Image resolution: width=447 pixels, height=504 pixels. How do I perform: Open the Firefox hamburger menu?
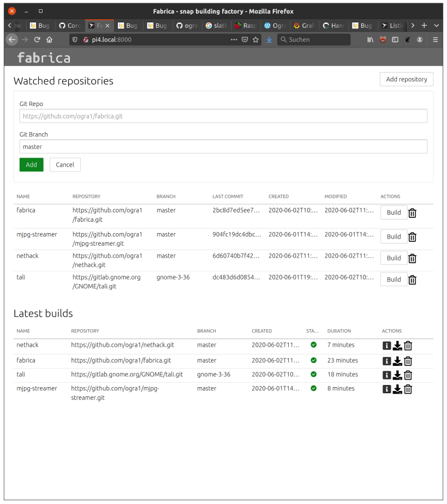(x=436, y=39)
